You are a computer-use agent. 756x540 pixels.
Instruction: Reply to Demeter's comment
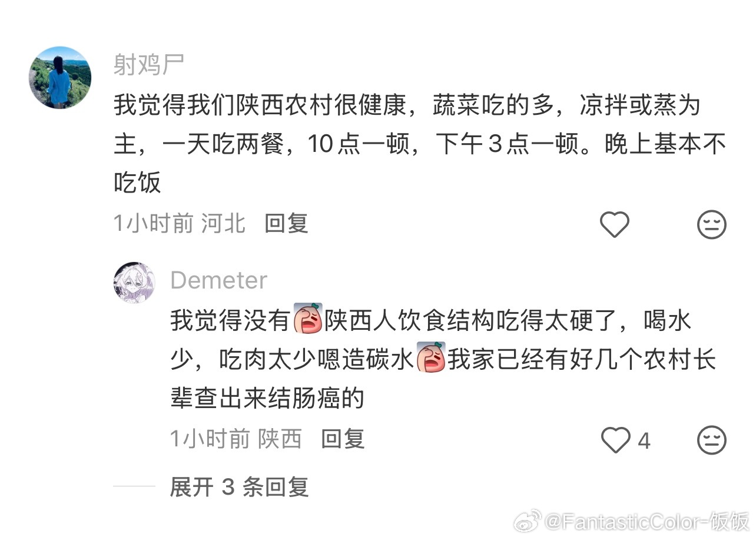point(343,439)
